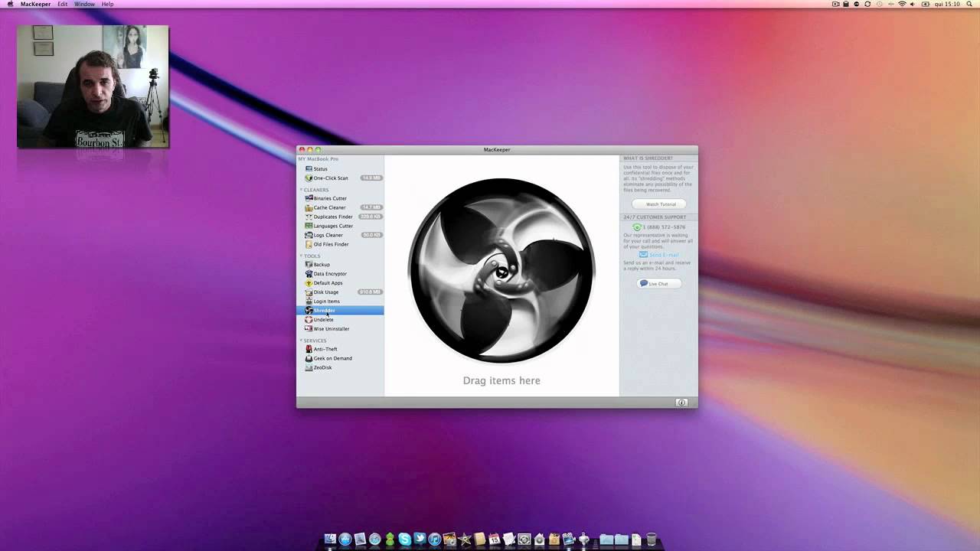
Task: Click the Disk Usage size badge
Action: 370,292
